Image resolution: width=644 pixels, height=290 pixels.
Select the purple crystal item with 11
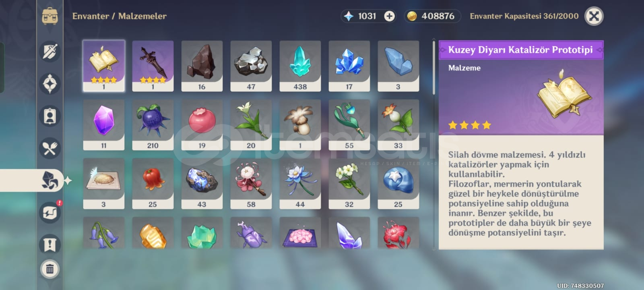[104, 125]
